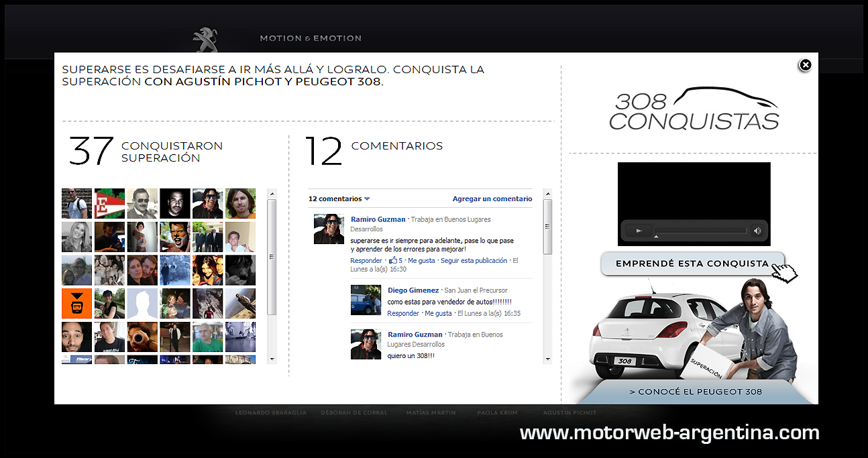This screenshot has width=868, height=458.
Task: Click up arrow of the comments scrollbar
Action: pos(547,194)
